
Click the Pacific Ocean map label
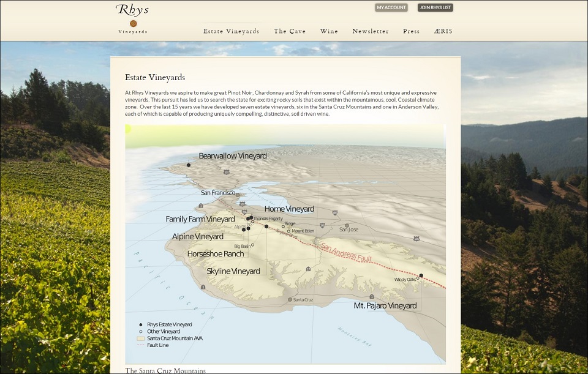click(x=174, y=286)
